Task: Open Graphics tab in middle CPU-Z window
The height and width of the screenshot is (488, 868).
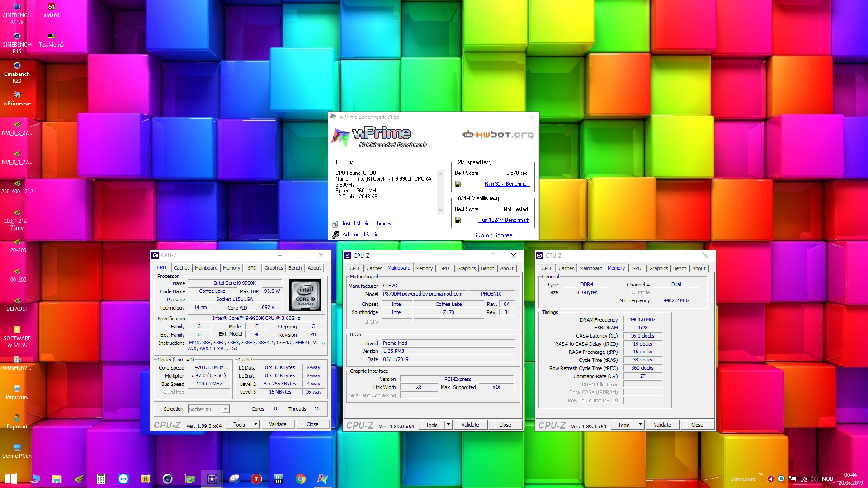Action: point(467,268)
